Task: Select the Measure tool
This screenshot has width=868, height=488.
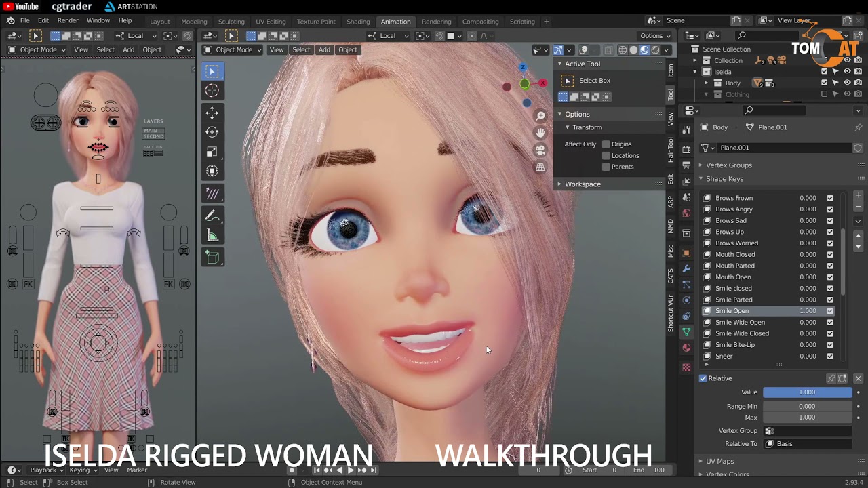Action: (212, 236)
